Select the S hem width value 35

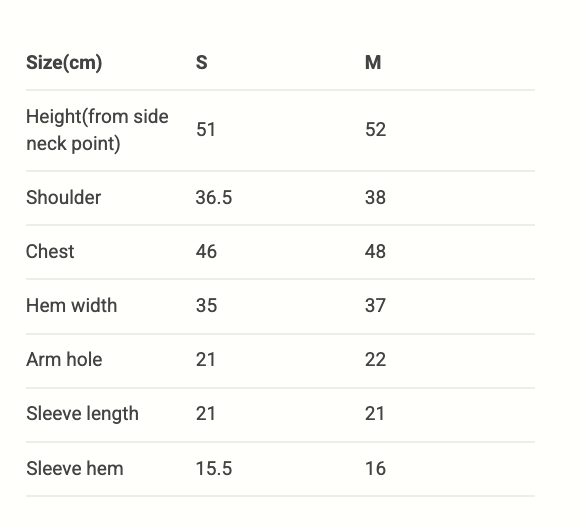[206, 305]
